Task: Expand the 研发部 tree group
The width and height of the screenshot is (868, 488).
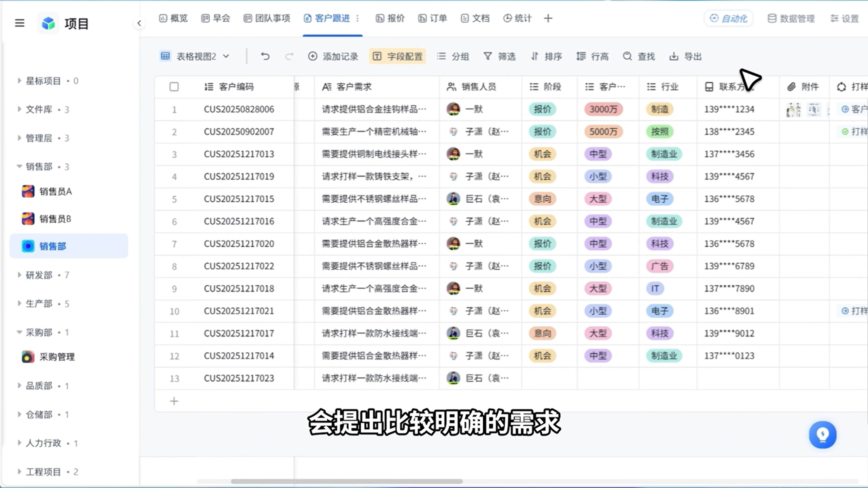Action: point(19,275)
